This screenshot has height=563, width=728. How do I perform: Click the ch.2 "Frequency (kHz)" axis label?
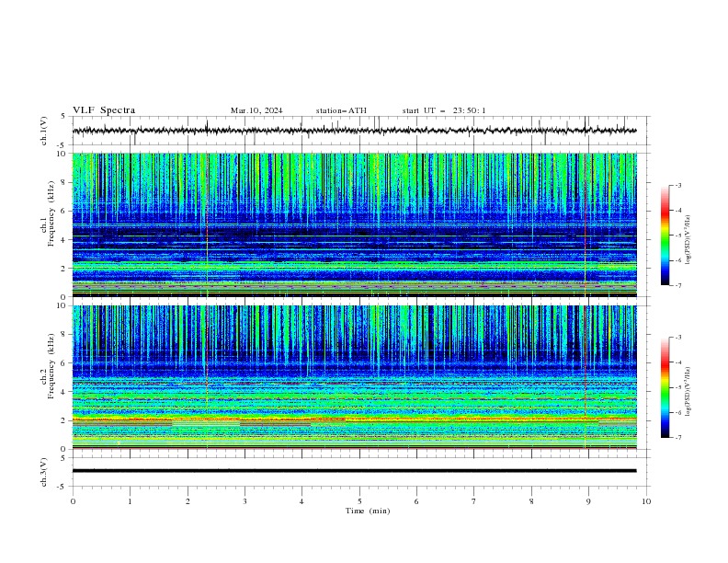point(51,365)
